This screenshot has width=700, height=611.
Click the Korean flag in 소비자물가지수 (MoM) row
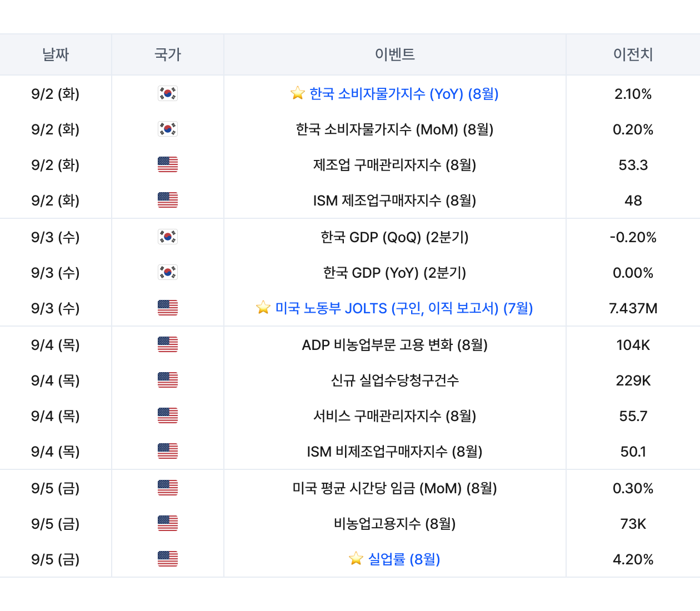pyautogui.click(x=168, y=129)
